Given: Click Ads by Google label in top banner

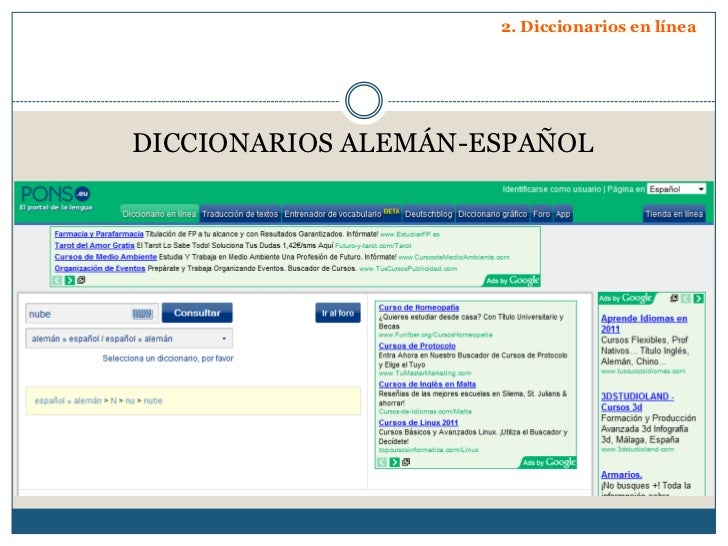Looking at the screenshot, I should 513,280.
